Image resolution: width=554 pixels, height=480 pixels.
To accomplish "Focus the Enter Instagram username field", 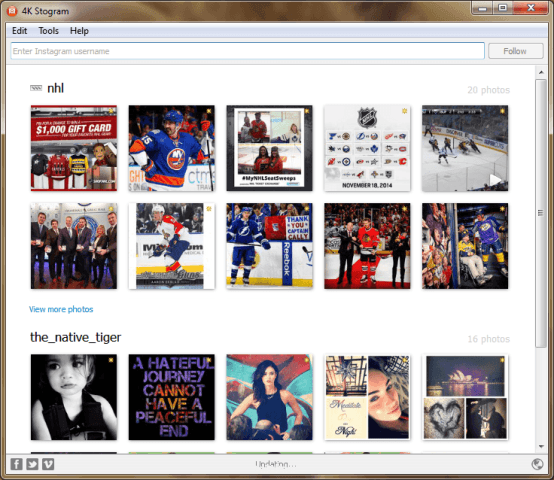I will [x=247, y=51].
